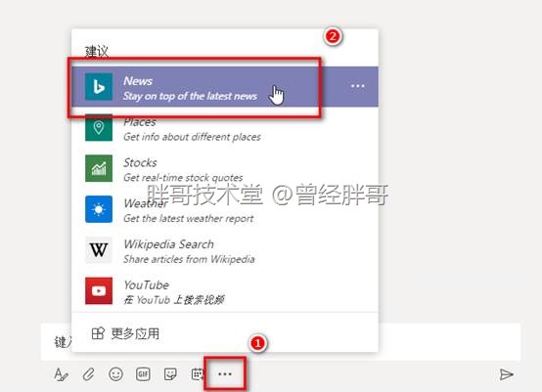Click 'Get info about different places' text
Screen dimensions: 542x392
click(x=192, y=137)
